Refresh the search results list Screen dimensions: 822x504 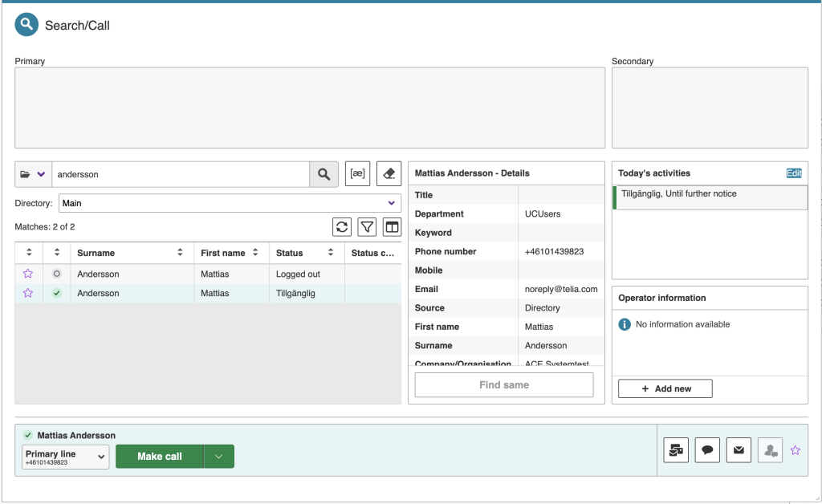[x=342, y=227]
